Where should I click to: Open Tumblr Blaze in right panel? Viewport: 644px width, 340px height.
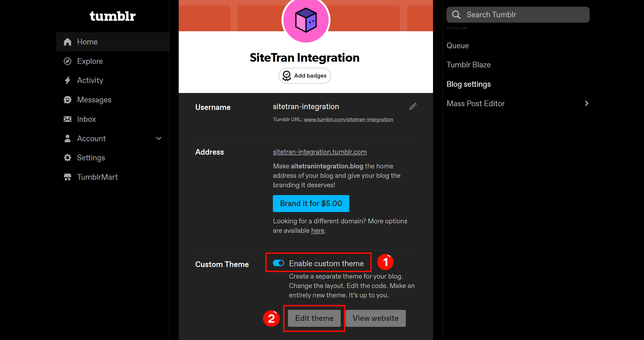(x=469, y=65)
